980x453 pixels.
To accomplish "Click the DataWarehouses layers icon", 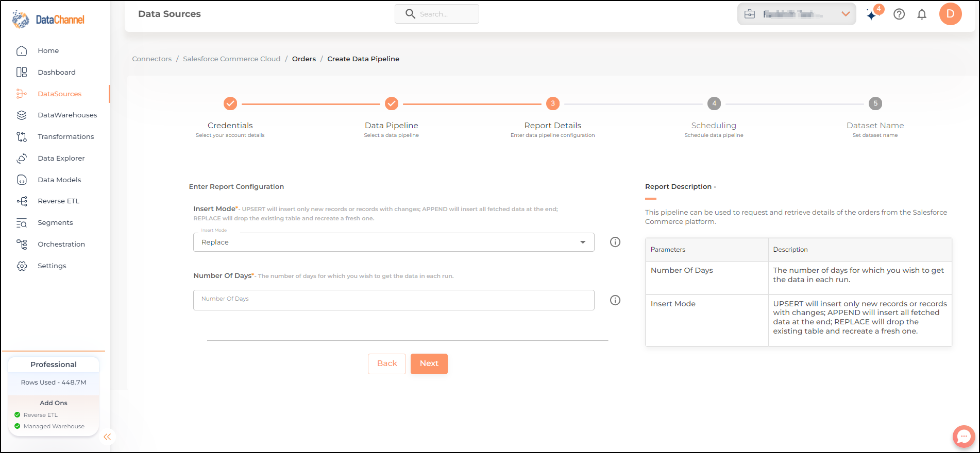I will [22, 115].
